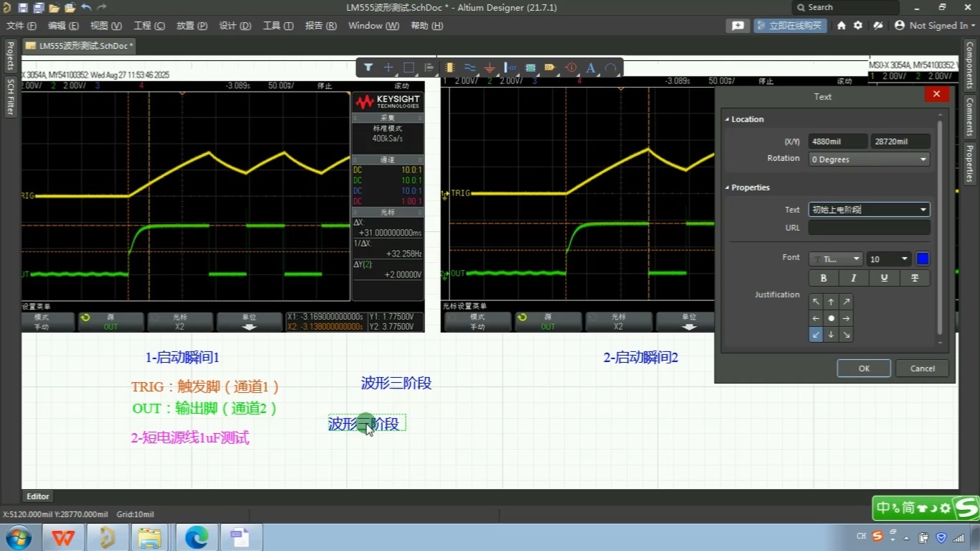
Task: Toggle italic font style in Text dialog
Action: click(x=854, y=278)
